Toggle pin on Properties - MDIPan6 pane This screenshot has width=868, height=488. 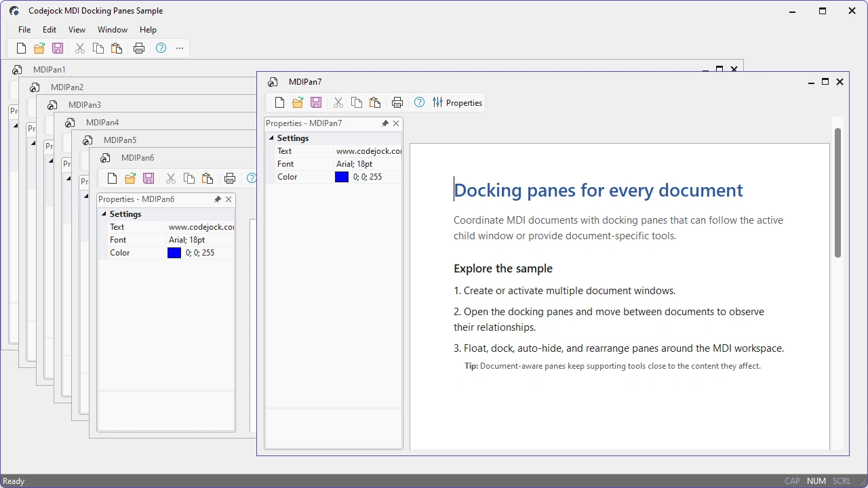(218, 199)
